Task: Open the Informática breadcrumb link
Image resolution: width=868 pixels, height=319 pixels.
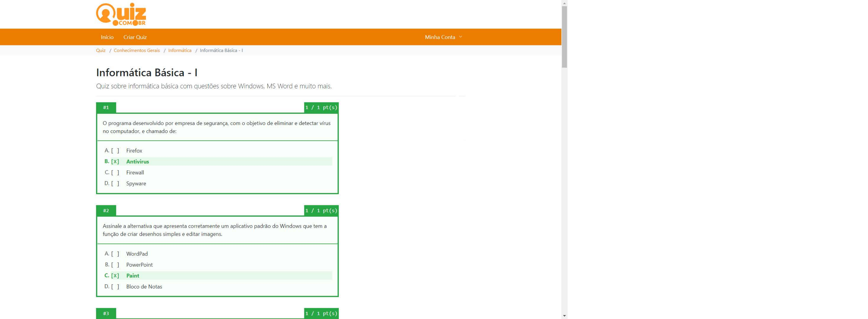Action: click(x=180, y=50)
